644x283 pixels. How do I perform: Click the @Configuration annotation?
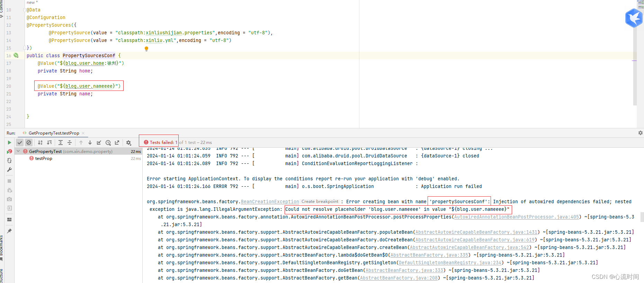[x=46, y=17]
